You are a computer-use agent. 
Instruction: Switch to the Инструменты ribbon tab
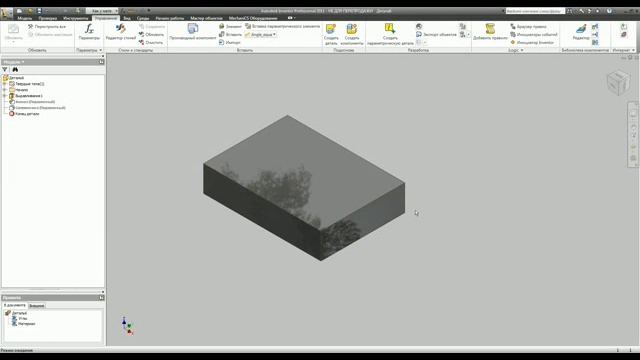(76, 18)
